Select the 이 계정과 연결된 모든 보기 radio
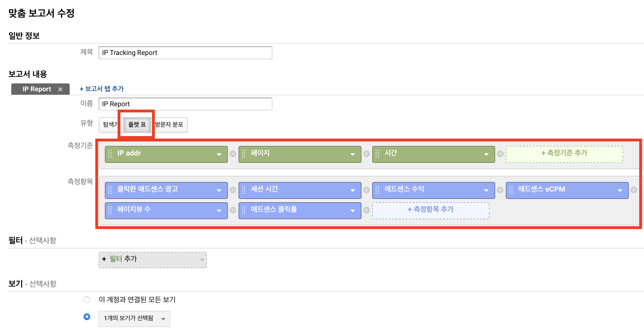 87,299
